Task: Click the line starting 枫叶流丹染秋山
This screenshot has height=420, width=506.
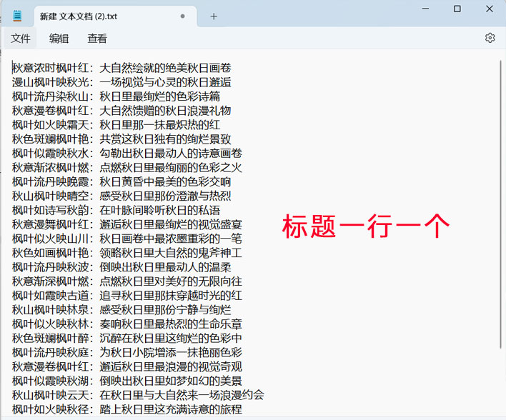Action: coord(116,96)
